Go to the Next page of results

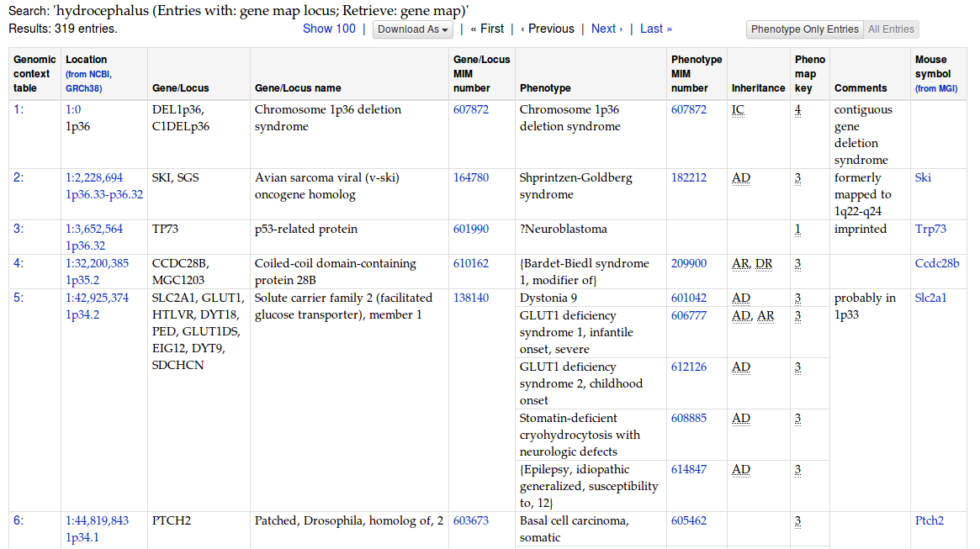[606, 29]
